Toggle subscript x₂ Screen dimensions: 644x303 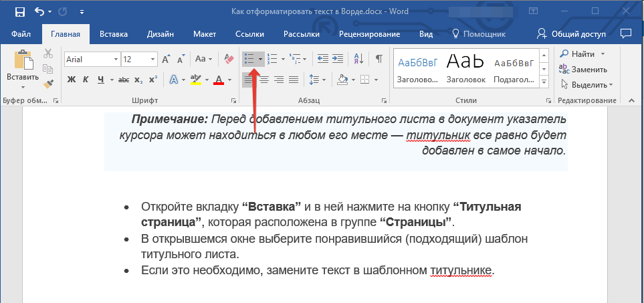point(139,80)
